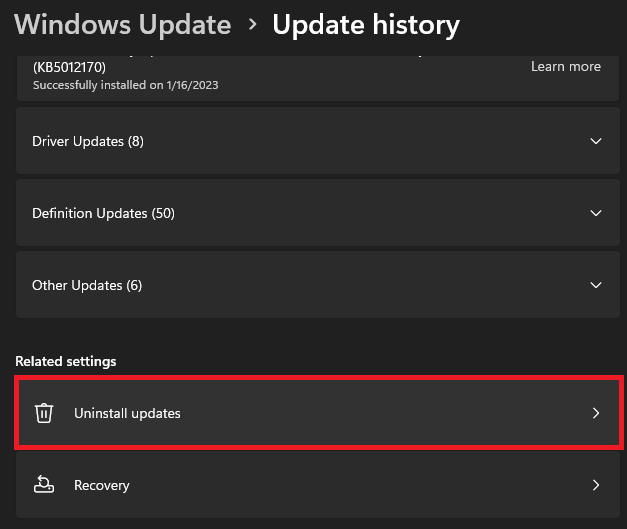Select the Uninstall updates label

pos(127,413)
